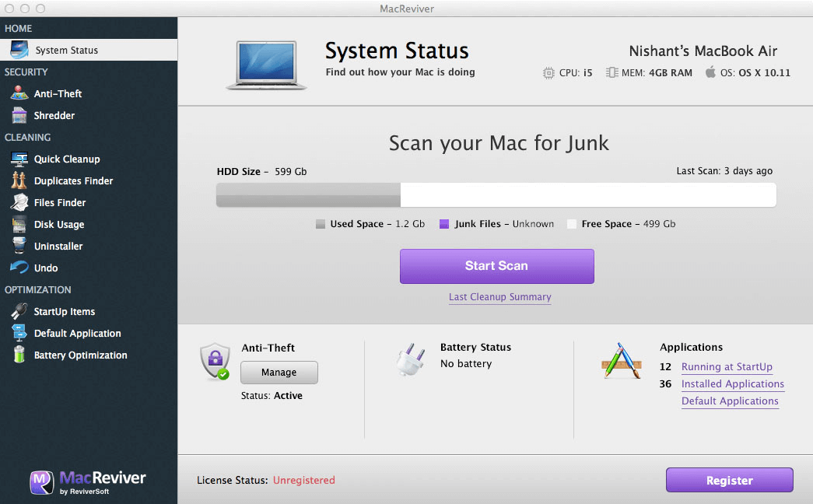Click the Disk Usage icon
The height and width of the screenshot is (504, 813).
click(x=19, y=224)
